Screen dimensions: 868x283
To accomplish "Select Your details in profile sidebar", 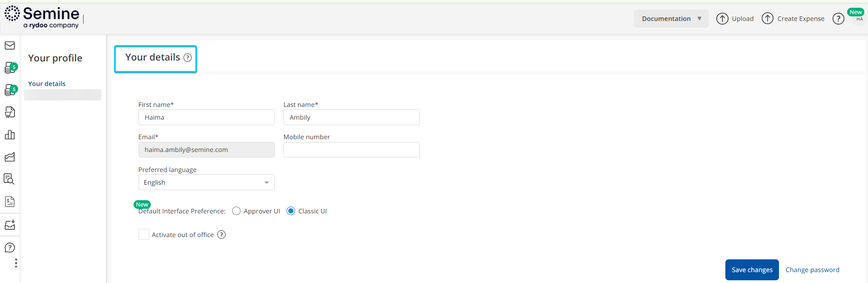I will point(47,84).
